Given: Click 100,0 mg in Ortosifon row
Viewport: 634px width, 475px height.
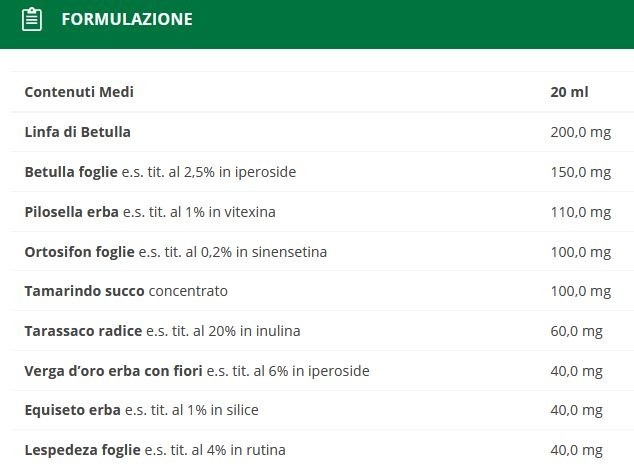Looking at the screenshot, I should [581, 252].
